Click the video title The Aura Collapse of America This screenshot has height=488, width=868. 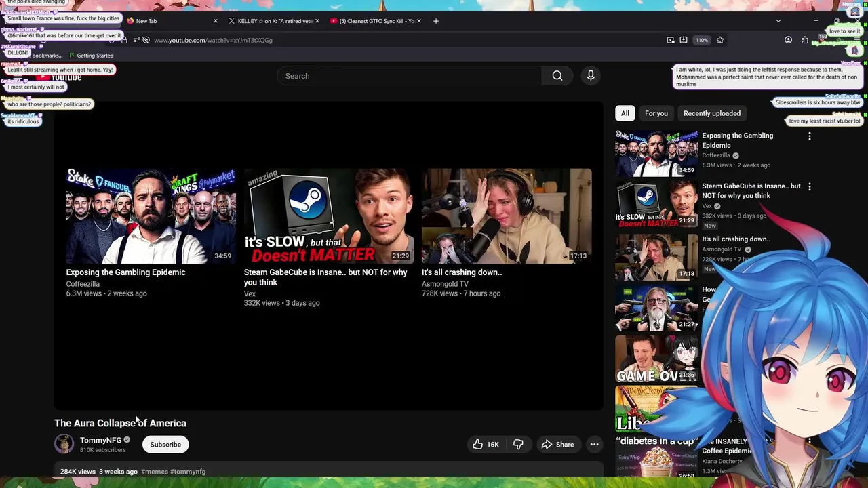click(x=120, y=423)
